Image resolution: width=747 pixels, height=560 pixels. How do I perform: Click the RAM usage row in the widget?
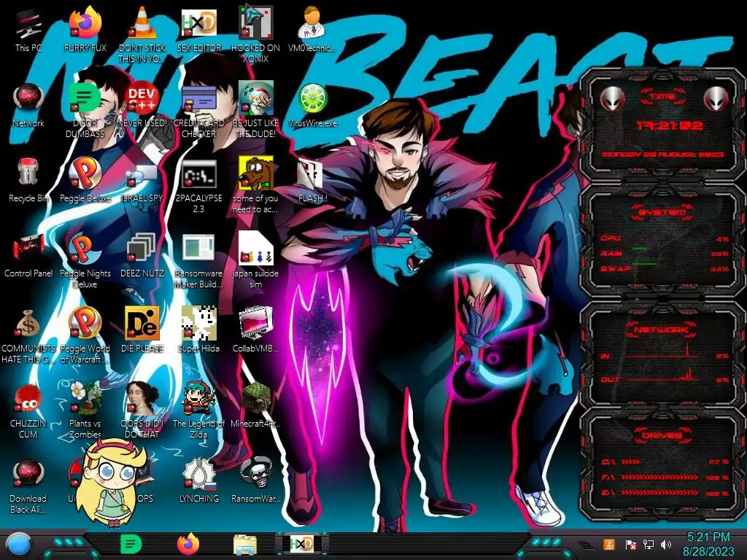664,253
